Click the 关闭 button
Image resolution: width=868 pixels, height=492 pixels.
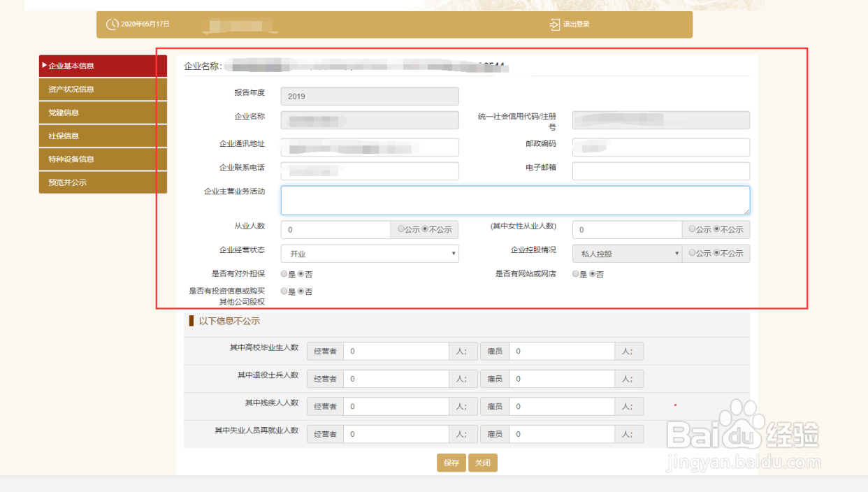click(x=482, y=463)
